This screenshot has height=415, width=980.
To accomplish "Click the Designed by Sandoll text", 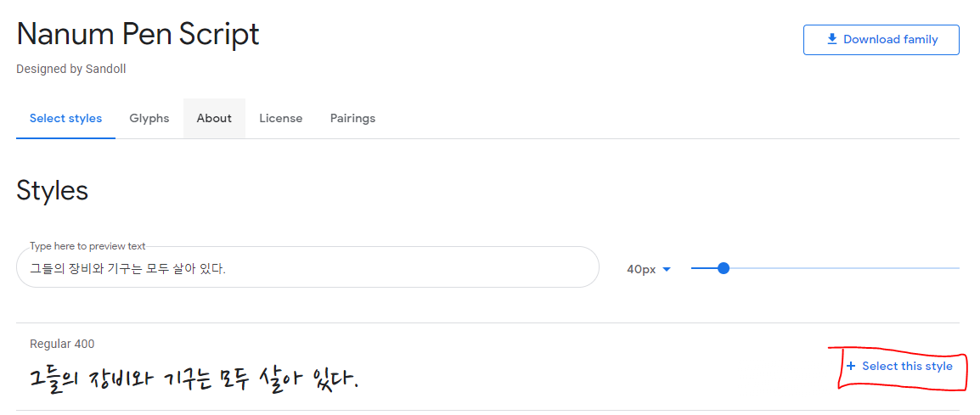I will click(x=71, y=69).
